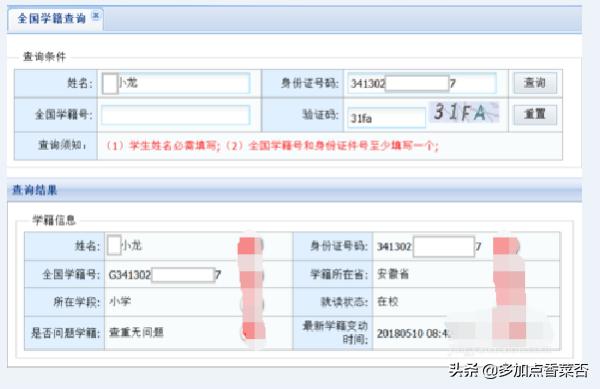Click the 最新学籍变动时间 label
600x389 pixels.
tap(335, 332)
